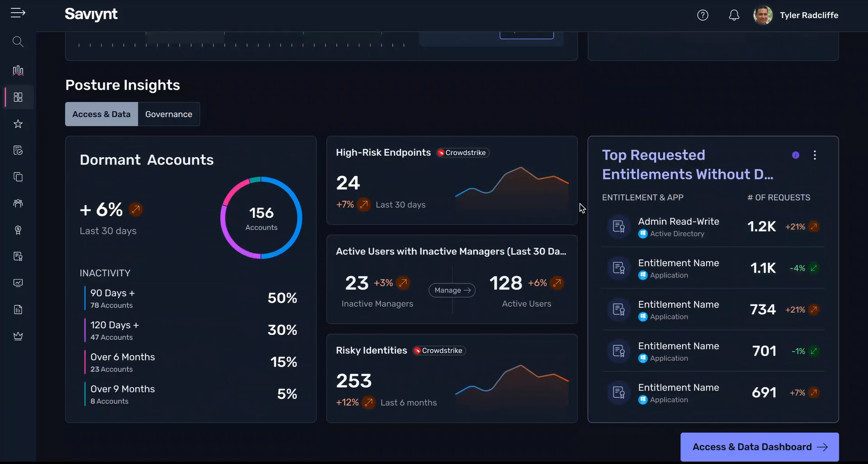Viewport: 868px width, 464px height.
Task: Open the help question mark icon
Action: click(x=703, y=15)
